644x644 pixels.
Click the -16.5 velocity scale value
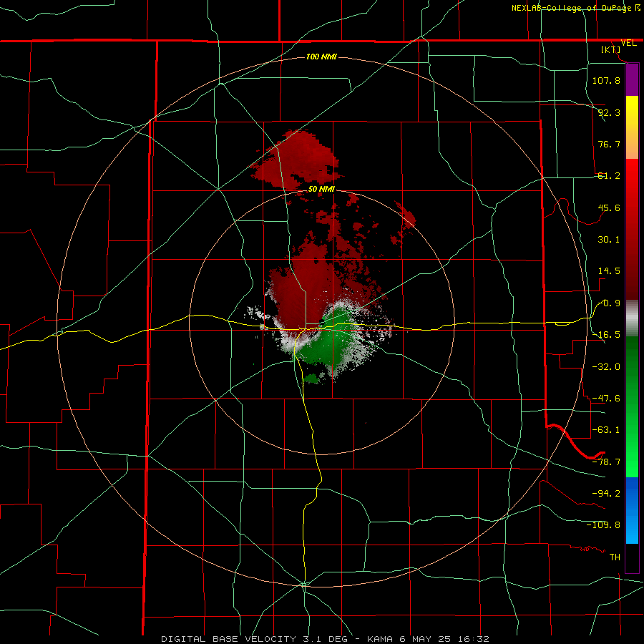606,335
